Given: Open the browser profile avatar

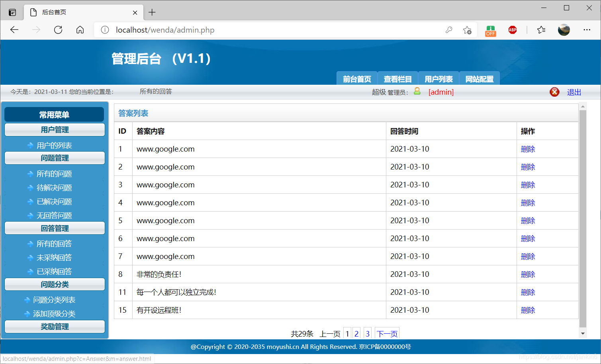Looking at the screenshot, I should (x=564, y=30).
